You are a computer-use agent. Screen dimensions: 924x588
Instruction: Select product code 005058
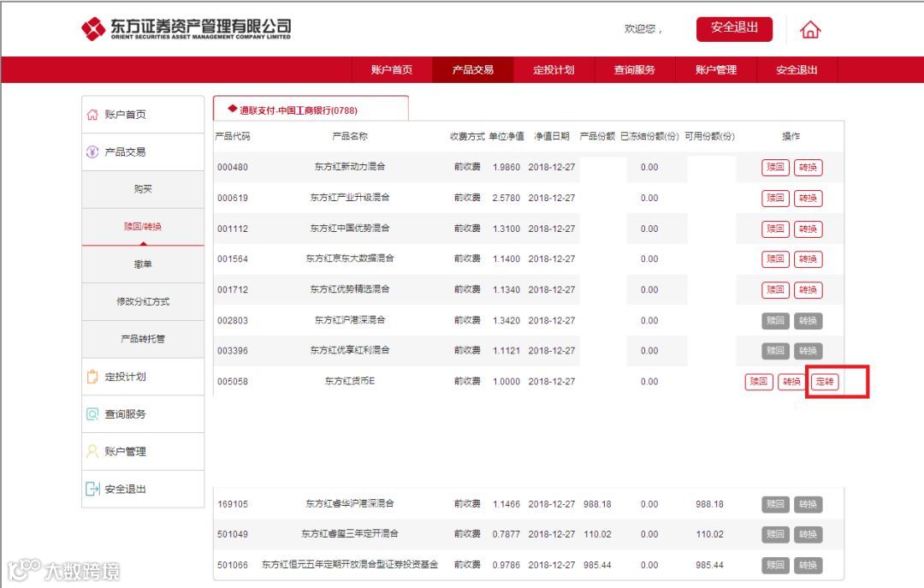tap(232, 382)
